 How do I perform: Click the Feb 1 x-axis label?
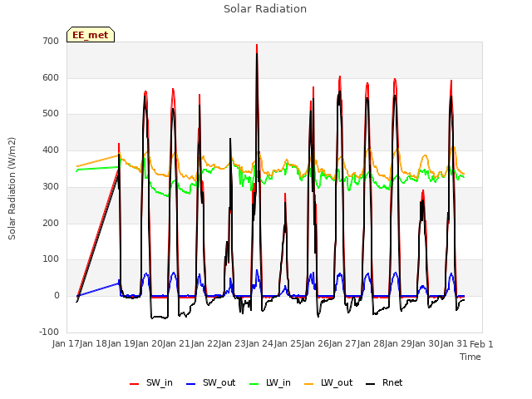(x=481, y=344)
